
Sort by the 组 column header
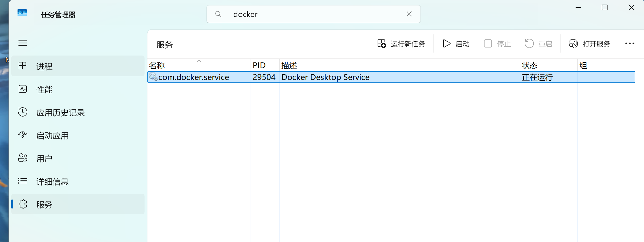606,65
